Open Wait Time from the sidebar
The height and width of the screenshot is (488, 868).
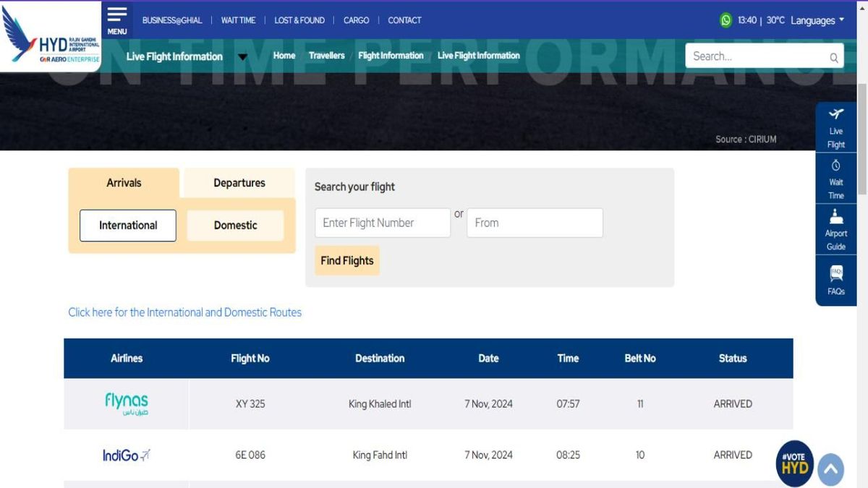pyautogui.click(x=836, y=179)
